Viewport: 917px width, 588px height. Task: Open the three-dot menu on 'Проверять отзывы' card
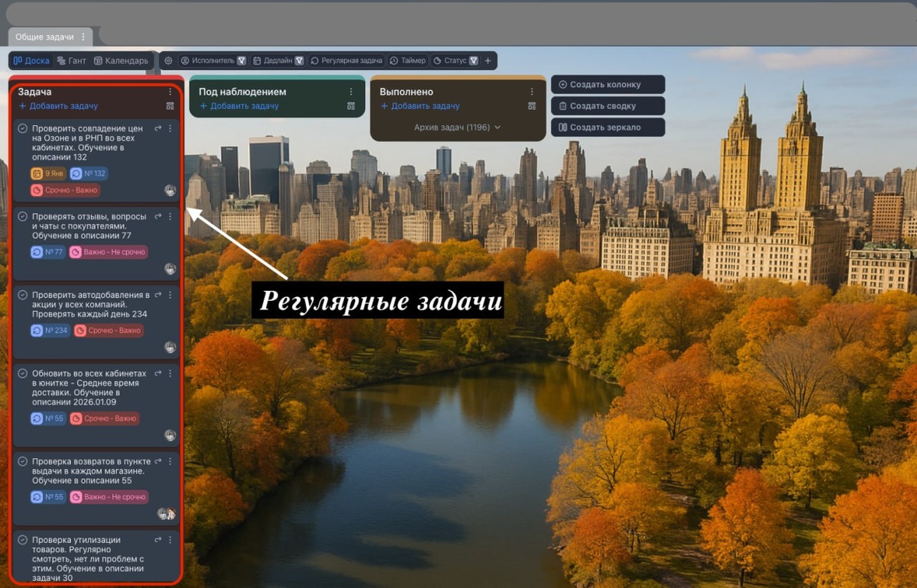coord(170,216)
